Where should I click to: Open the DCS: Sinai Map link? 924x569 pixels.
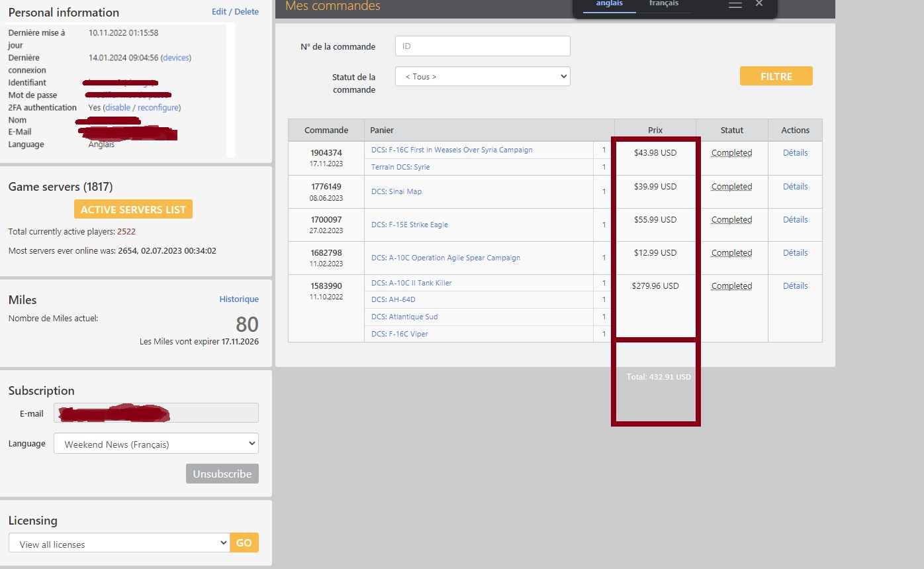click(396, 191)
